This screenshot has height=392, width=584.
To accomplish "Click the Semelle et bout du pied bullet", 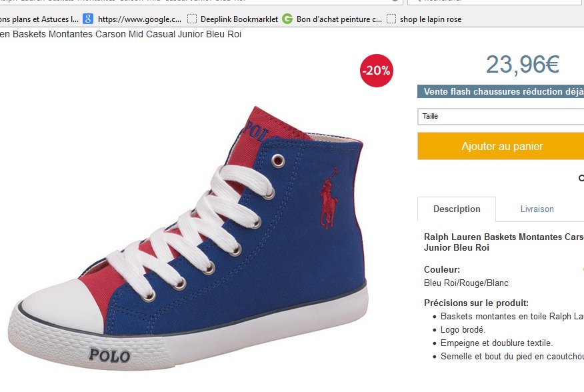I will pos(511,357).
